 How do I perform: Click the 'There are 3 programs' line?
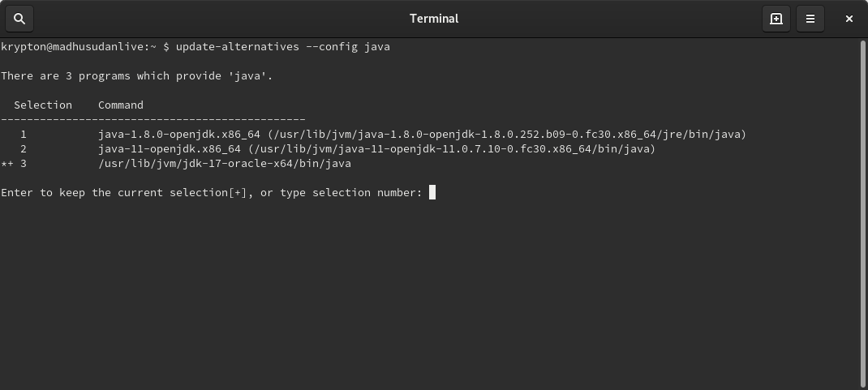tap(137, 75)
